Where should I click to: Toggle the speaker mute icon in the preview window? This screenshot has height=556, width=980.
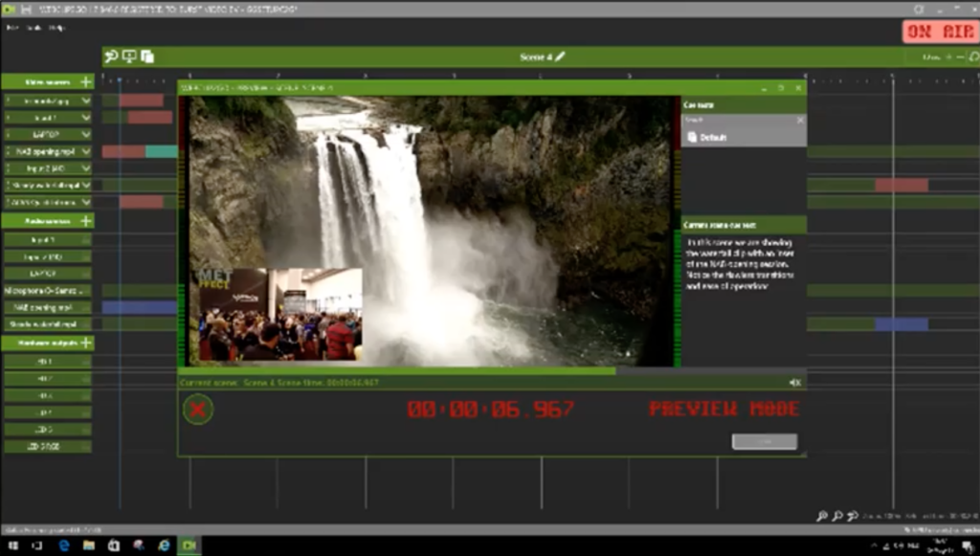pyautogui.click(x=794, y=382)
